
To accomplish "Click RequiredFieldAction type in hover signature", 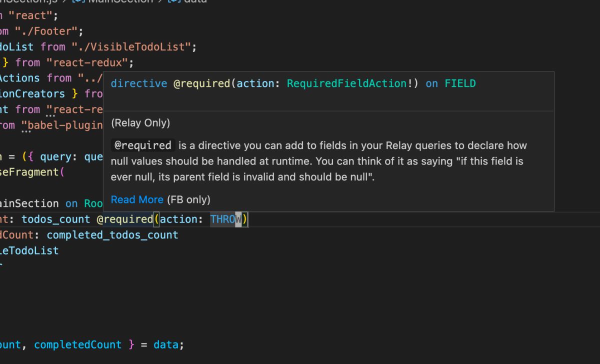I will (x=346, y=83).
